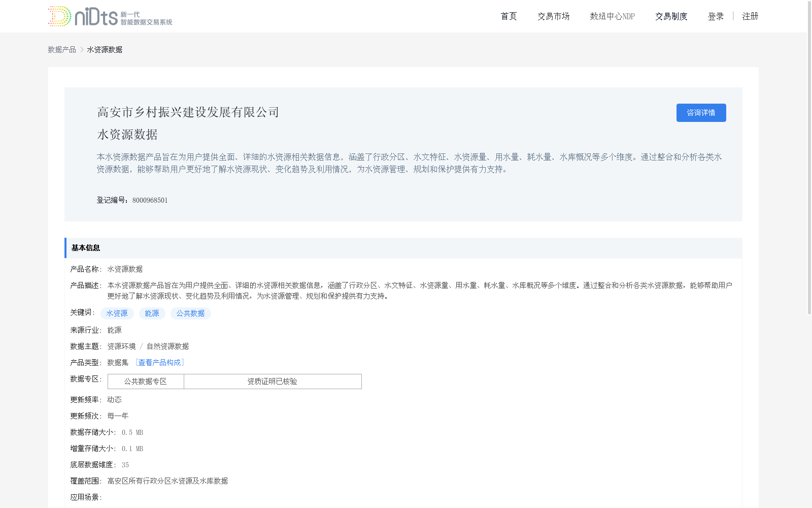Click the 每一年 update interval value

tap(118, 416)
